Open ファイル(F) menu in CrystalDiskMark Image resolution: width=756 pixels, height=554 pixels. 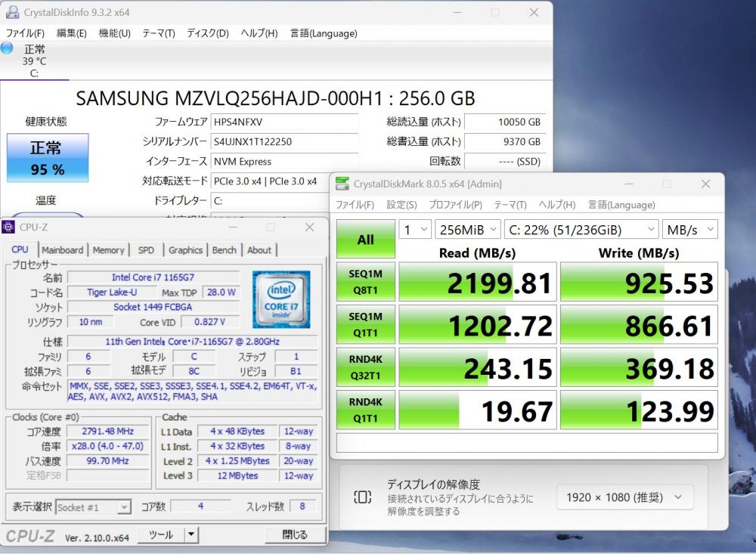(x=355, y=205)
